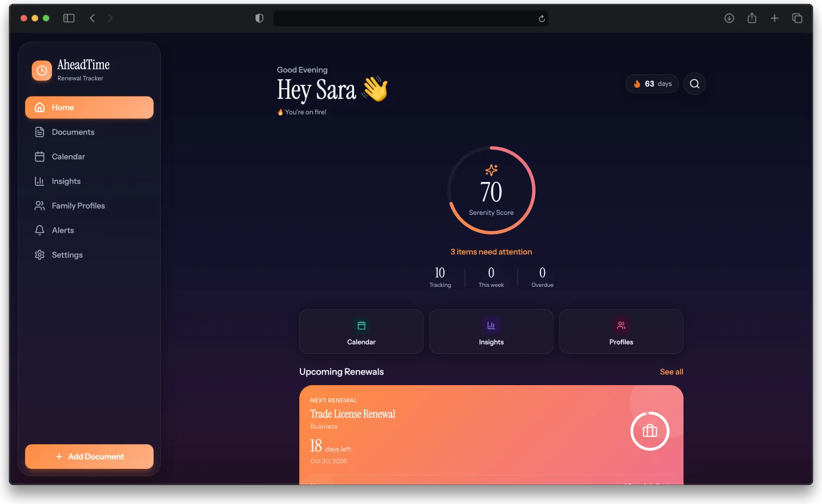Open the browser downloads icon
822x504 pixels.
pyautogui.click(x=729, y=18)
